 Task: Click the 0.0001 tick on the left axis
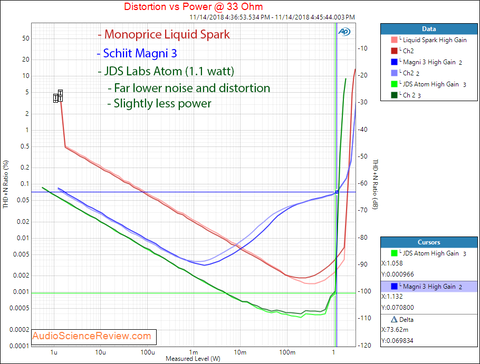(19, 346)
